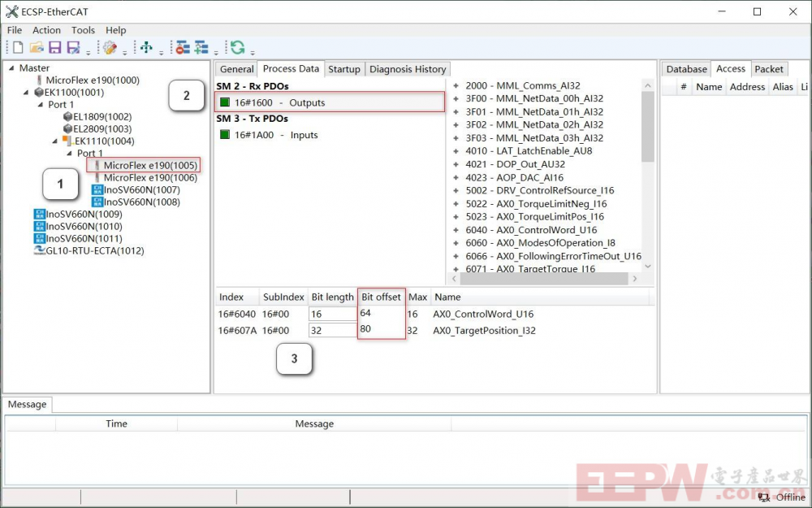The image size is (812, 508).
Task: Click the Bit length field showing 16
Action: click(x=332, y=314)
